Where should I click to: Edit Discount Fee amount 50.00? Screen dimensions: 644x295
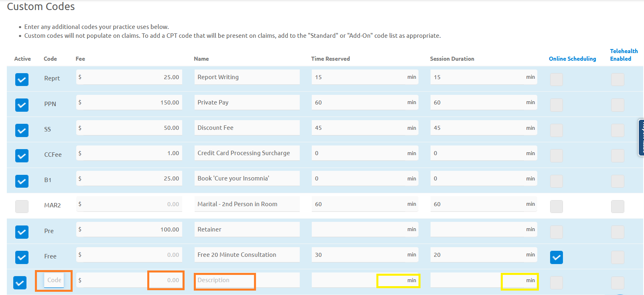tap(129, 128)
